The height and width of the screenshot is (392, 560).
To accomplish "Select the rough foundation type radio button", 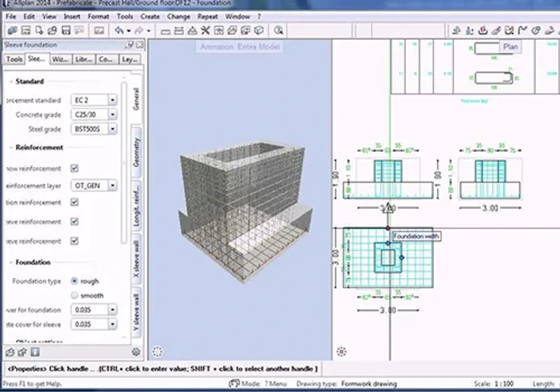I will coord(74,281).
